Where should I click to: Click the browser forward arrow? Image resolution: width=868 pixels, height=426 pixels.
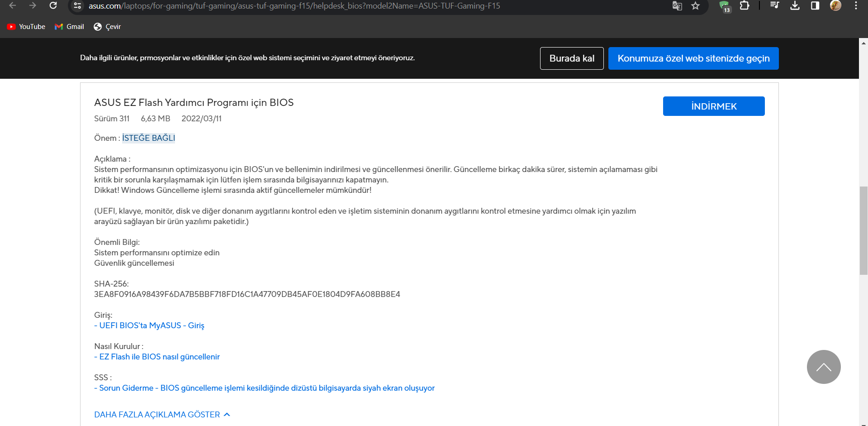coord(33,5)
